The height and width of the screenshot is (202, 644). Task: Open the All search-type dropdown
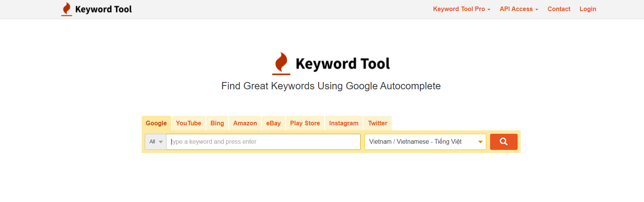[155, 142]
